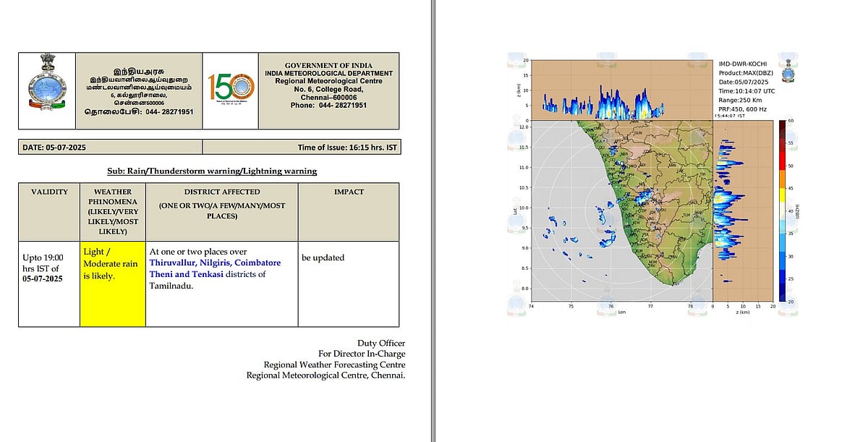Click the Duty Officer signature block
868x442 pixels.
(325, 360)
